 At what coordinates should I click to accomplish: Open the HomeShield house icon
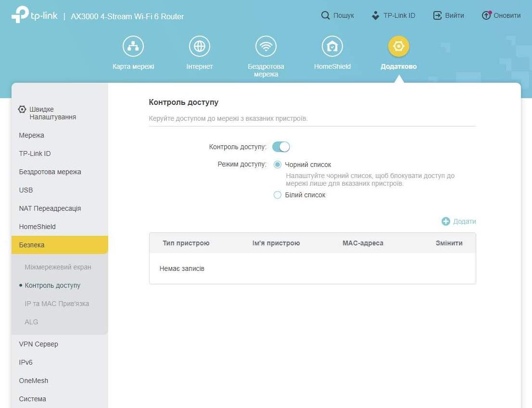pyautogui.click(x=332, y=47)
